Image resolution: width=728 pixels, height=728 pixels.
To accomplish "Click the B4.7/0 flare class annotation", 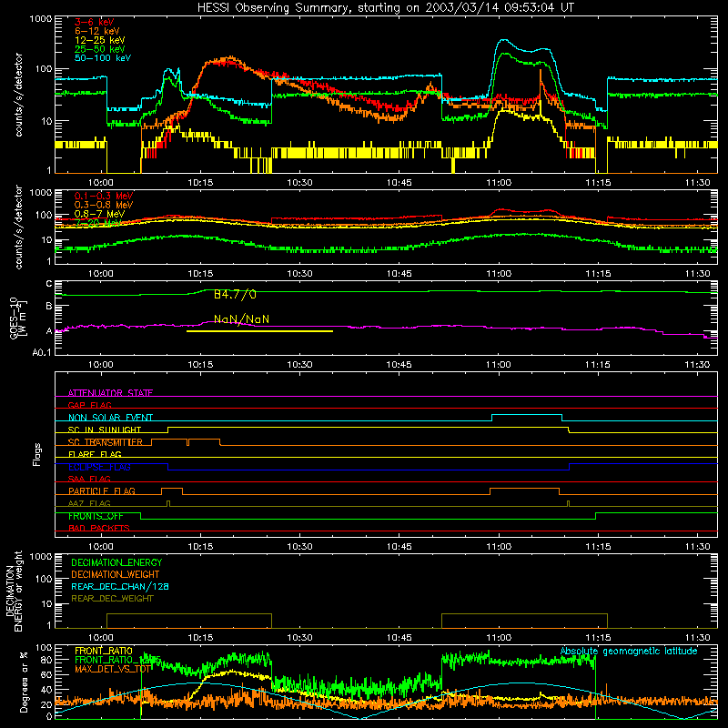I will click(x=235, y=294).
